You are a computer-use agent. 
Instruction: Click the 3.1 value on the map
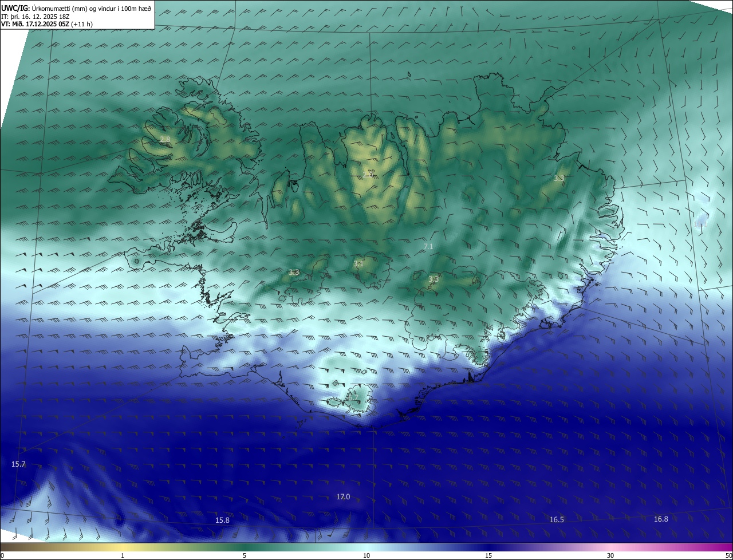[358, 264]
